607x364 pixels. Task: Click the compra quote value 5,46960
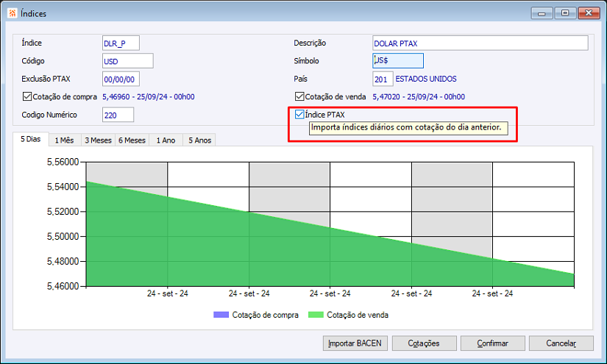pyautogui.click(x=149, y=97)
